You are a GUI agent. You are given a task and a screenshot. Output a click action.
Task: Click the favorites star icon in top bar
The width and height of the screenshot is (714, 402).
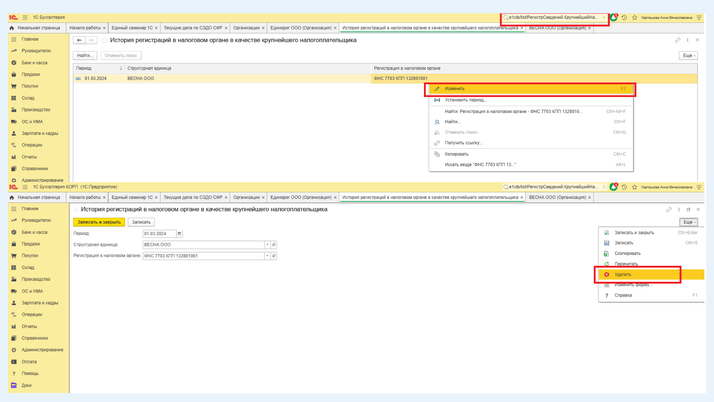(634, 18)
